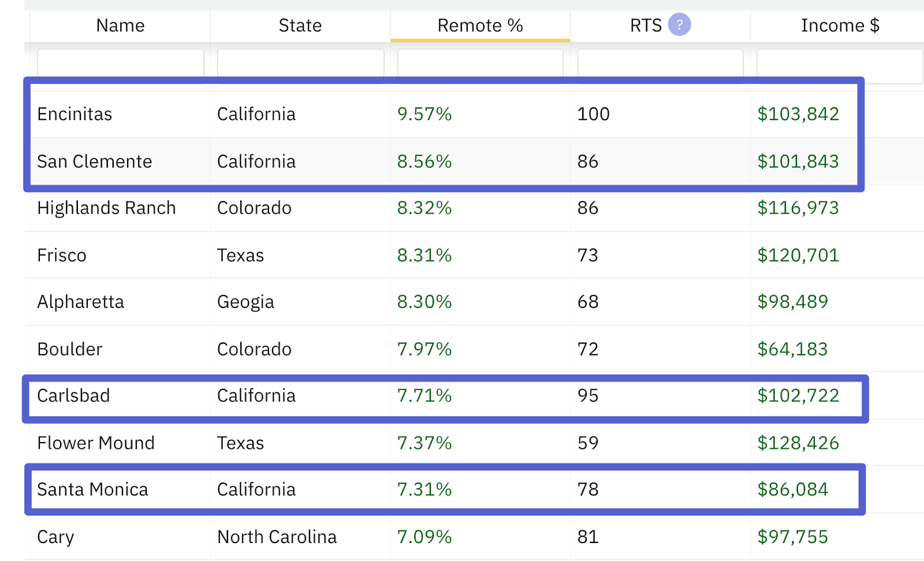Focus the Name filter input box
This screenshot has height=561, width=924.
click(x=120, y=63)
